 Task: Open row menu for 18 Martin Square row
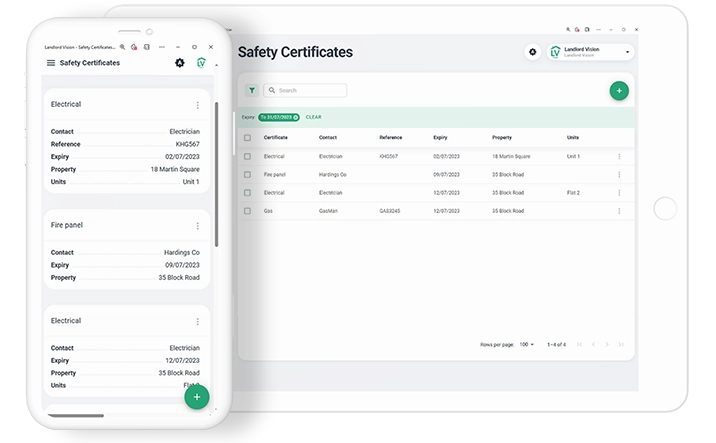pos(619,157)
